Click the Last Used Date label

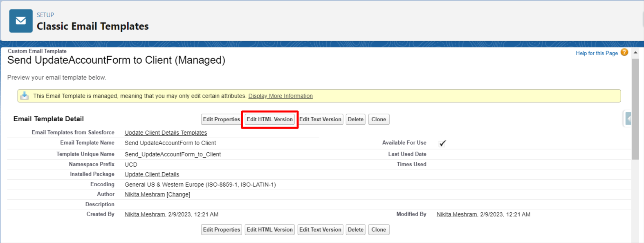[407, 154]
